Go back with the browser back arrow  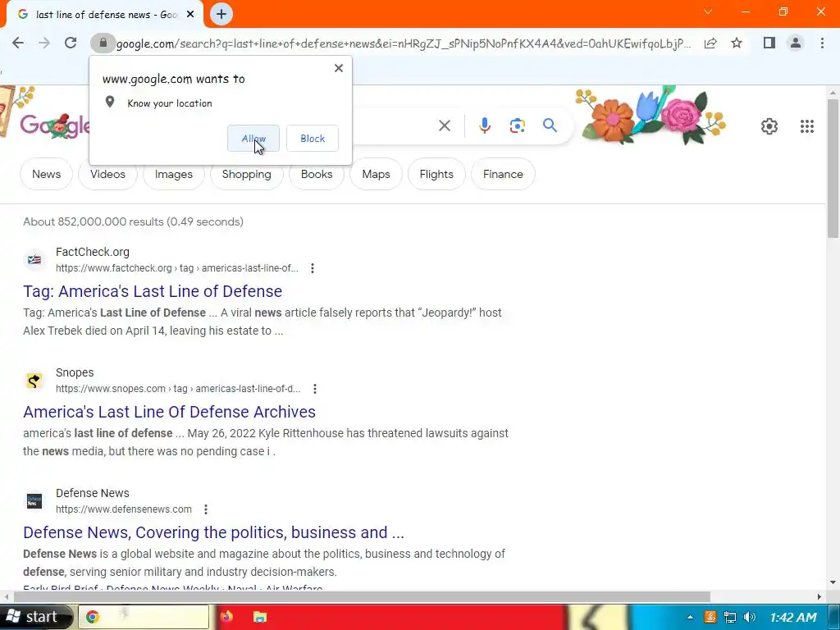click(x=18, y=43)
